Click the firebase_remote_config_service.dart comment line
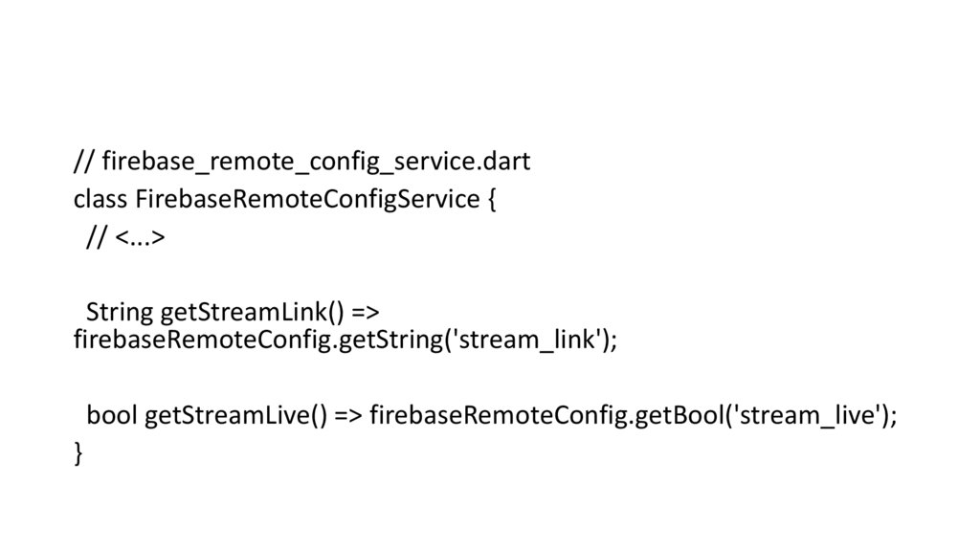980x549 pixels. (301, 162)
